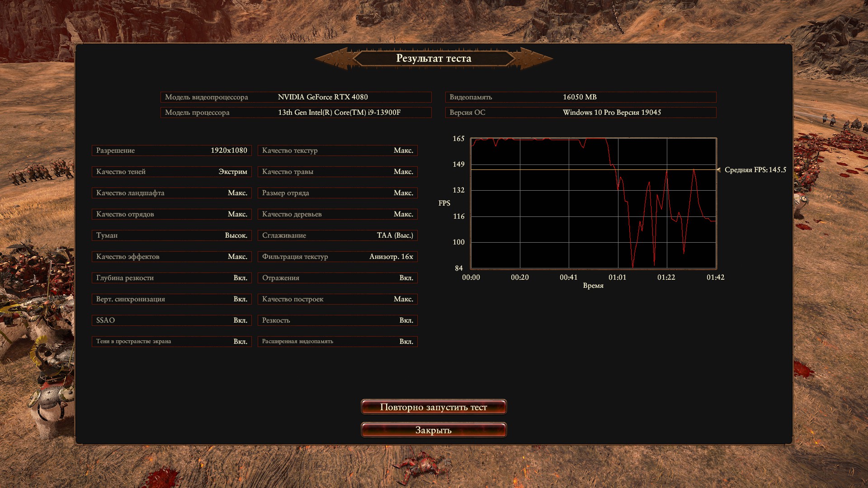Click the Туман Высок. setting row
Screen dimensions: 868x488
(171, 235)
